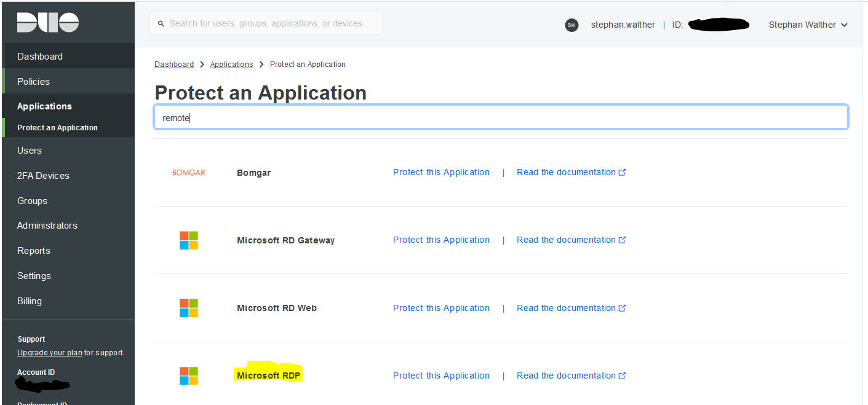Screen dimensions: 868x405
Task: Click the Duo logo in the sidebar
Action: (x=48, y=23)
